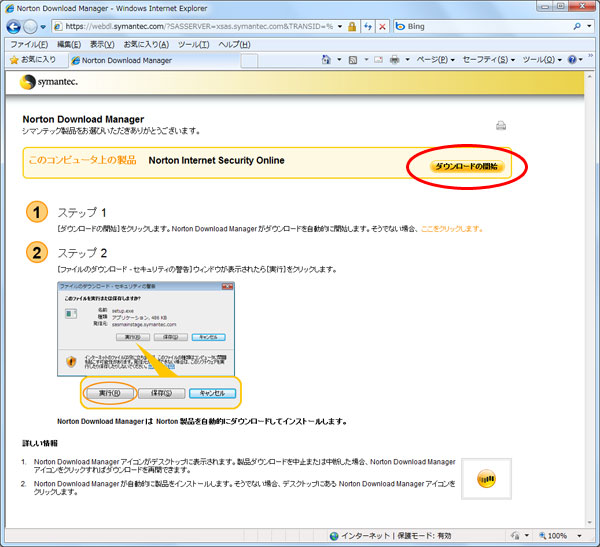Expand the セーフティ(S) dropdown menu
Screen dimensions: 600x547
488,60
